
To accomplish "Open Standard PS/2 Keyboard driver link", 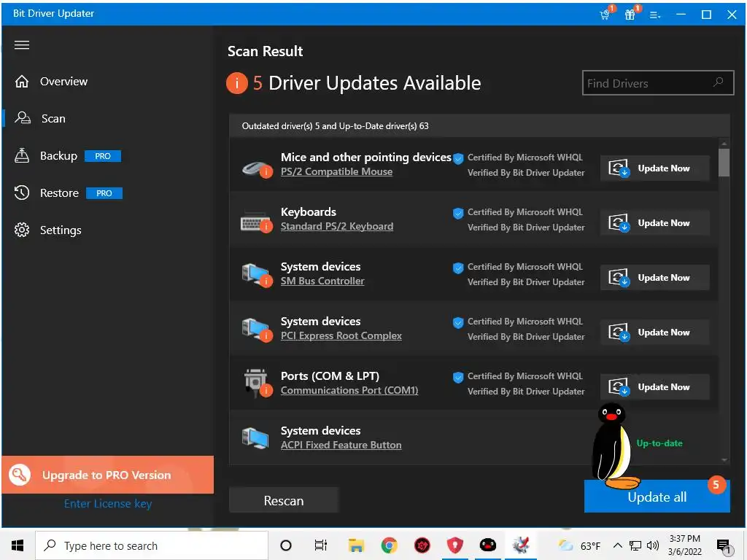I will pos(337,227).
